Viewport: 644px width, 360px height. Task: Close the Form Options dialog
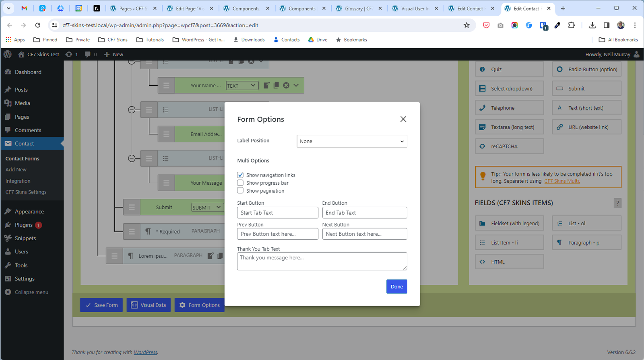tap(403, 119)
